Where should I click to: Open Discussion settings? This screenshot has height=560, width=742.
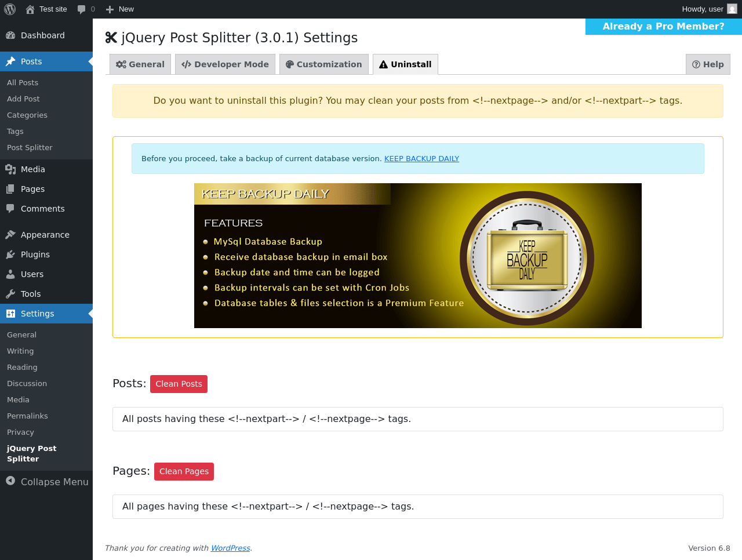(27, 384)
